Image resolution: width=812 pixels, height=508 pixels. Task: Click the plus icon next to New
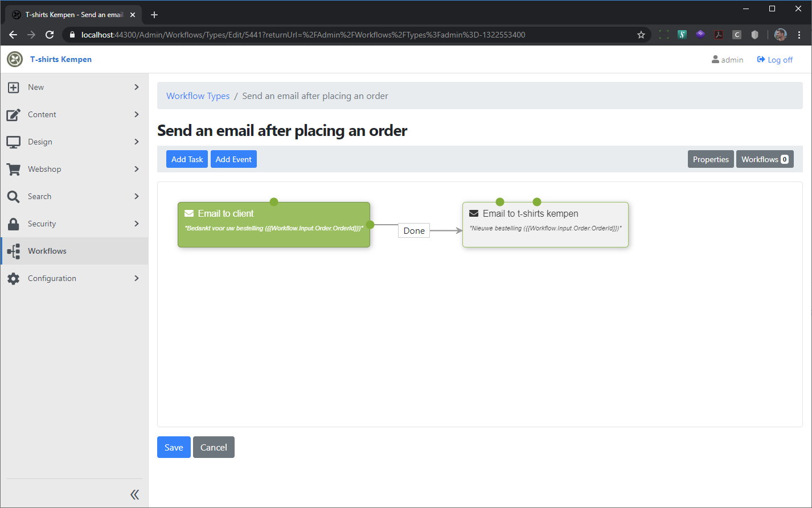tap(13, 87)
